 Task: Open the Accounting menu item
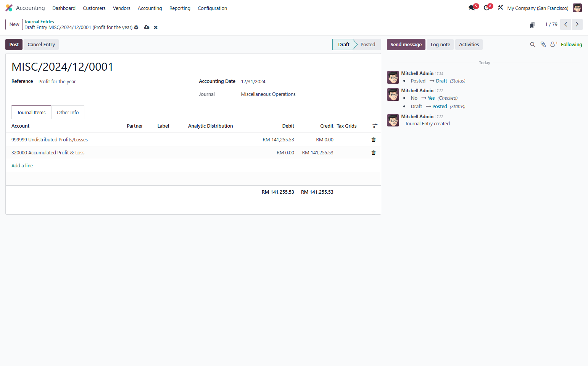tap(150, 8)
